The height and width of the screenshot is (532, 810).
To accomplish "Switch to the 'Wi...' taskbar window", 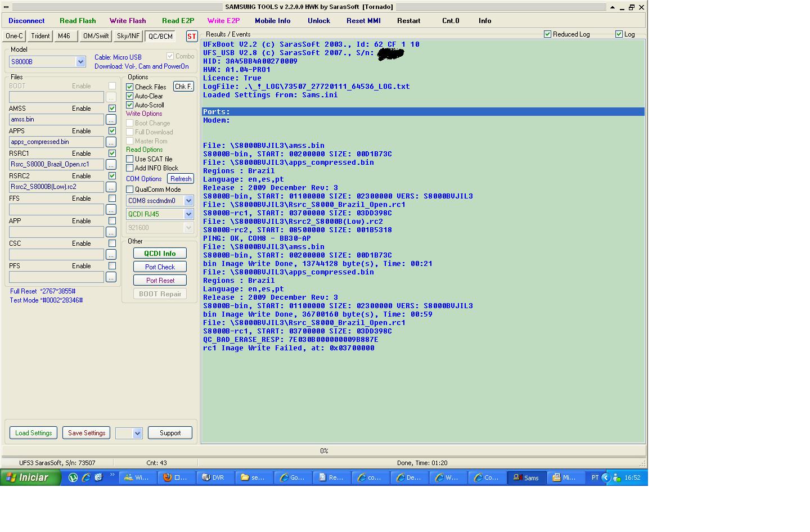I will [x=138, y=477].
